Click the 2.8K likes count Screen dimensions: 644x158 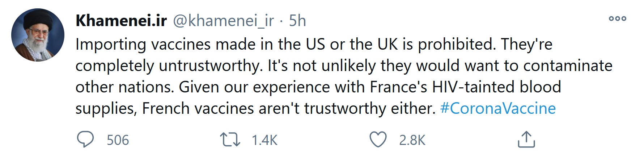412,140
